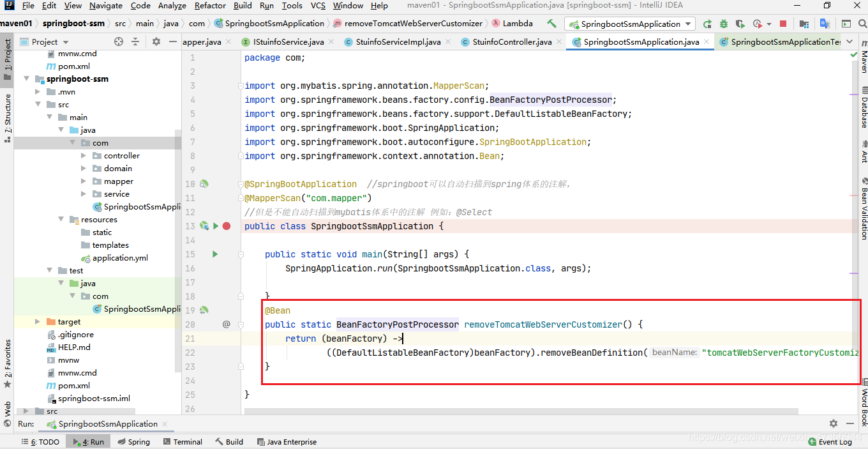Close the SpringbootSsmApplication.java editor tab

pyautogui.click(x=707, y=42)
